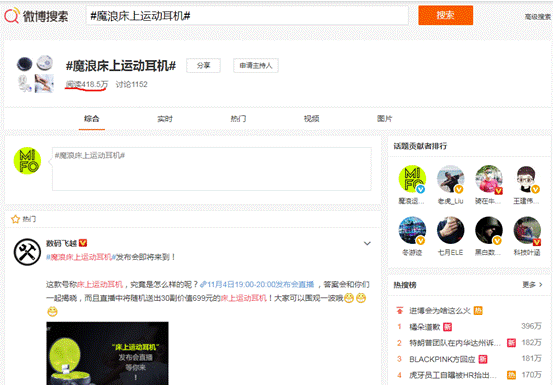
Task: Open 冬游迹 contributor avatar
Action: click(x=412, y=230)
